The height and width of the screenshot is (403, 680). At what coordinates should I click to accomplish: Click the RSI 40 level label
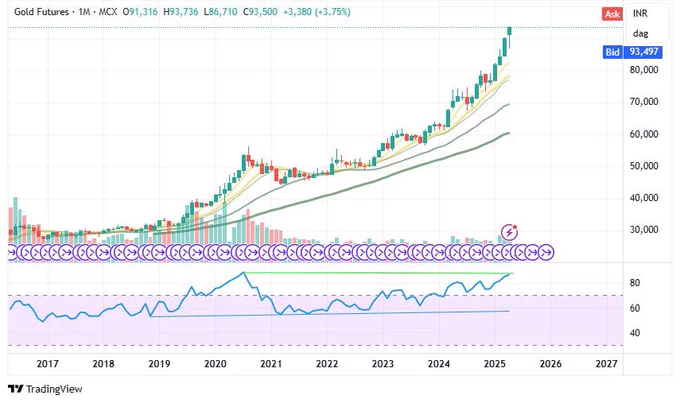634,333
